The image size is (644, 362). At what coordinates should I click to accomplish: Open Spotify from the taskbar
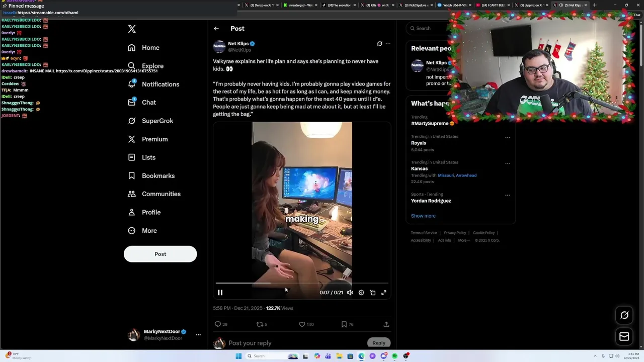(x=394, y=356)
